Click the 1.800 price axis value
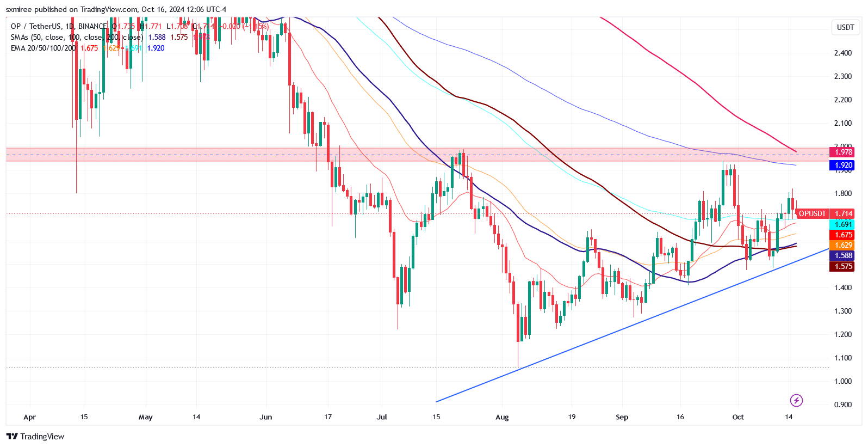Screen dimensions: 868x447 point(843,193)
